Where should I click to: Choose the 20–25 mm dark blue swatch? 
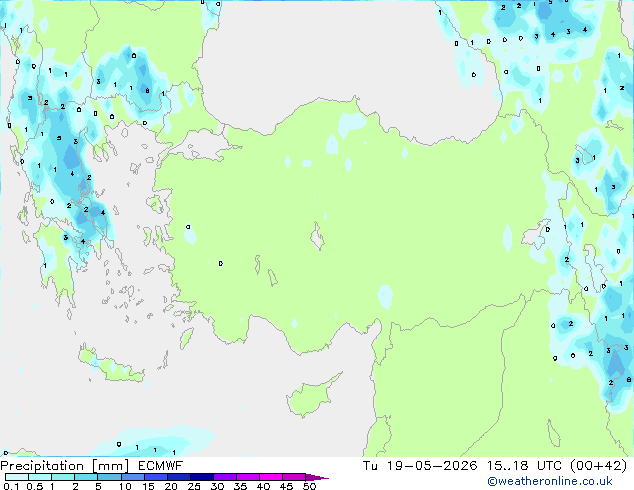coord(178,477)
